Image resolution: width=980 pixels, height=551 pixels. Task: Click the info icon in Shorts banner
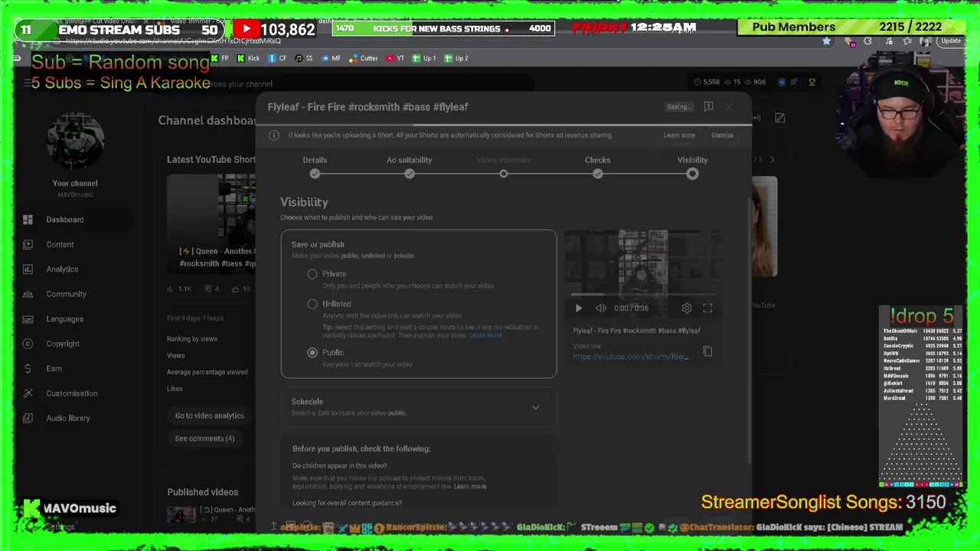pyautogui.click(x=274, y=135)
